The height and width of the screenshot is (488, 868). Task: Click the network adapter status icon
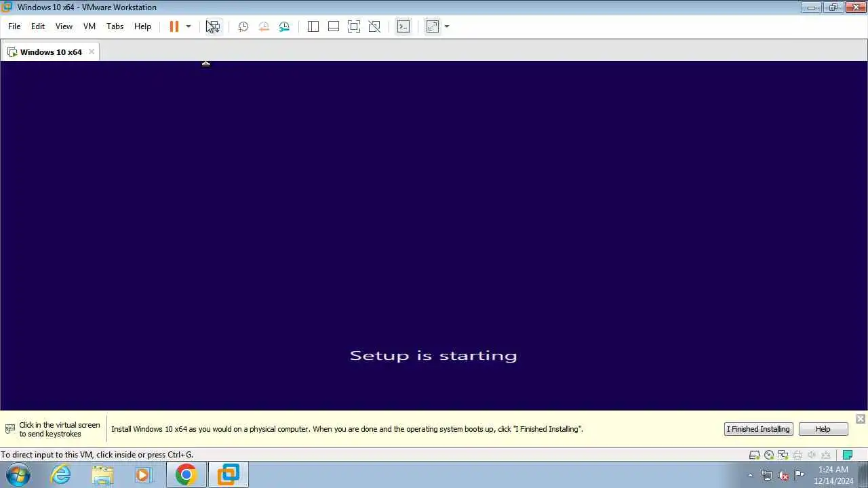pos(783,455)
